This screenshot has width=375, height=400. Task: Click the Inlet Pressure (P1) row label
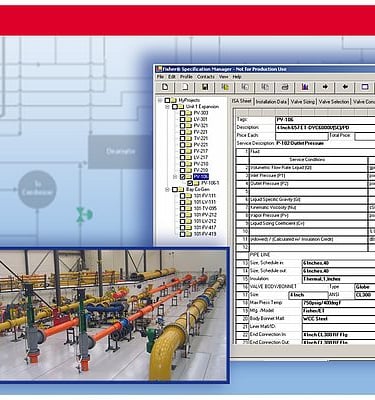click(x=267, y=176)
